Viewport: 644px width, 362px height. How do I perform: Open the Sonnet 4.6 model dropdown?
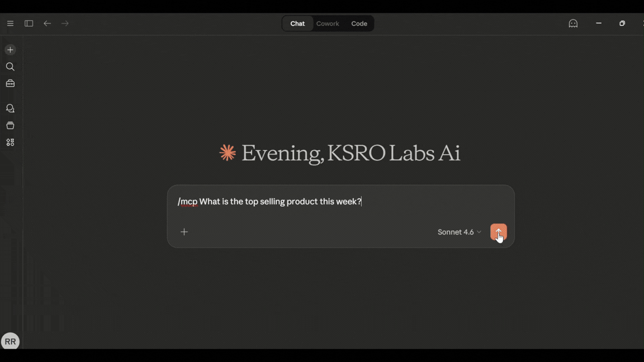tap(456, 232)
